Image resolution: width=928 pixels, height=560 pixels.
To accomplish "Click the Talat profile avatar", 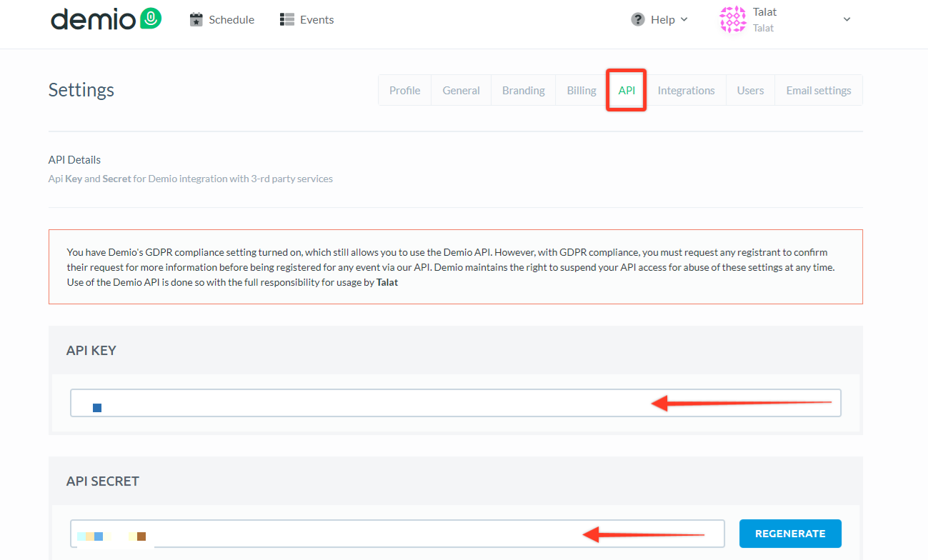I will pos(733,19).
